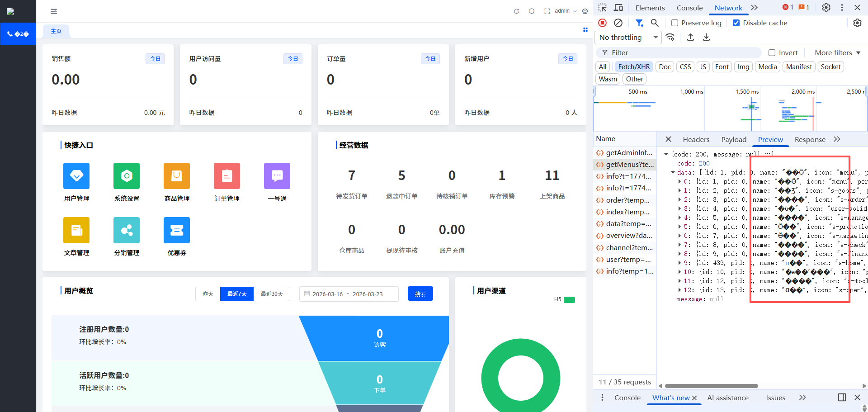Image resolution: width=868 pixels, height=412 pixels.
Task: Enable the Preserve log checkbox
Action: tap(675, 23)
